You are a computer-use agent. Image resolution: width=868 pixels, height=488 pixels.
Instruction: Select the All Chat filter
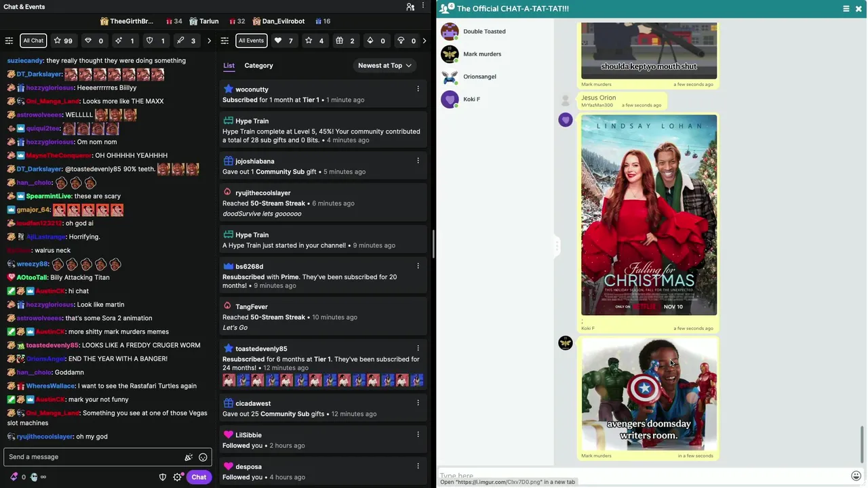coord(33,41)
